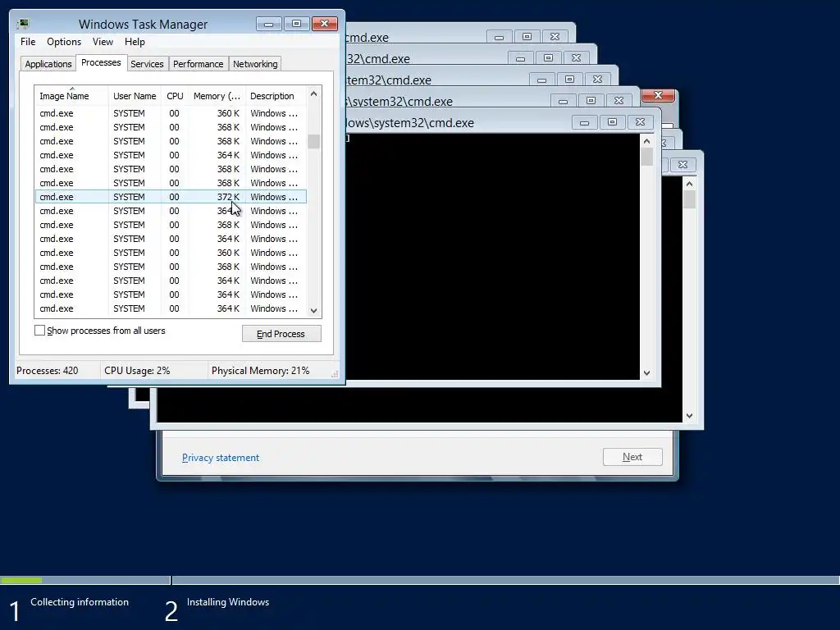This screenshot has height=630, width=840.
Task: Click scrollbar thumb in front cmd window
Action: tap(646, 157)
